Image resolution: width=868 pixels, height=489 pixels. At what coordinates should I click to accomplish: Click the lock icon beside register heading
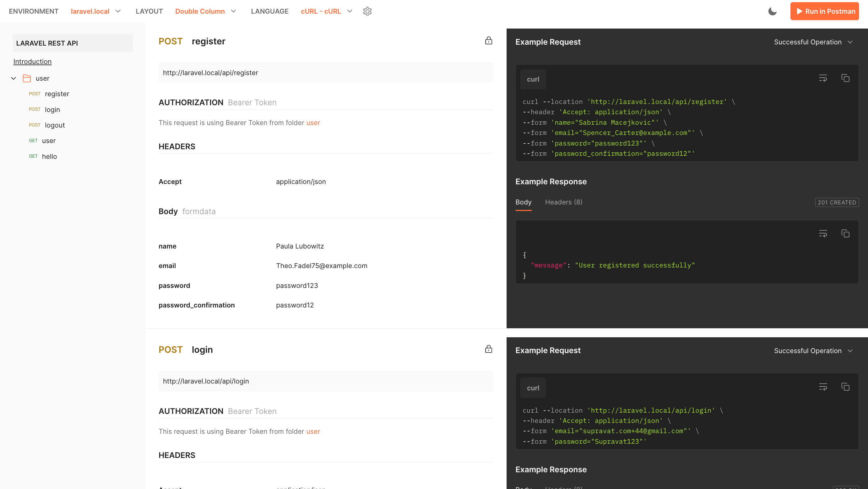click(x=488, y=41)
